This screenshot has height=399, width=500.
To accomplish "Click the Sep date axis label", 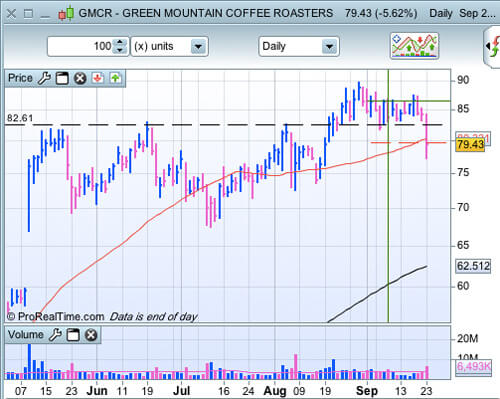I will click(367, 391).
